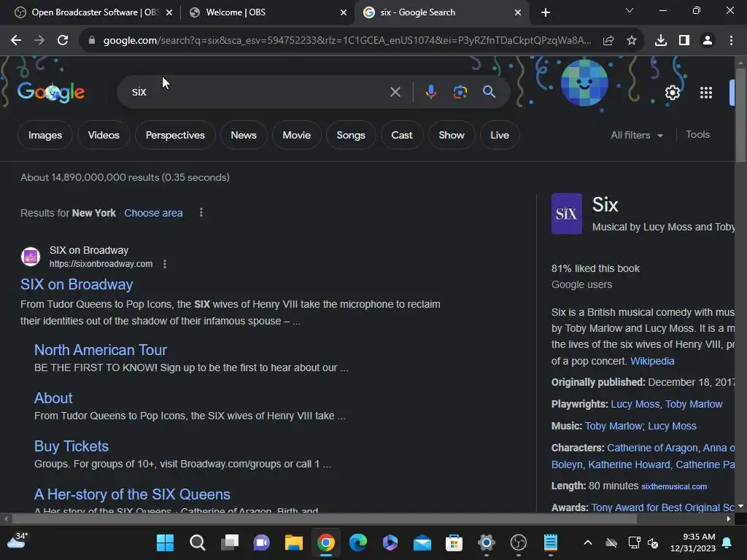Screen dimensions: 747x560
Task: Click SIX on Broadway site favicon
Action: pyautogui.click(x=31, y=256)
